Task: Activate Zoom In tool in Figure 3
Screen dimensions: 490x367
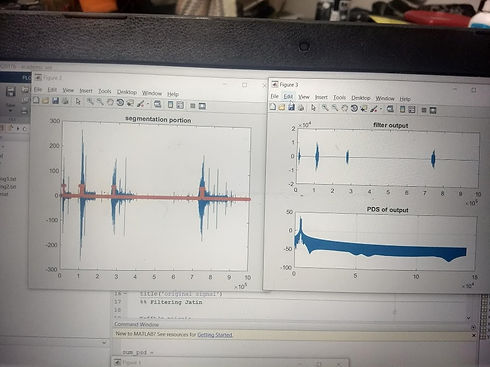Action: coord(325,108)
